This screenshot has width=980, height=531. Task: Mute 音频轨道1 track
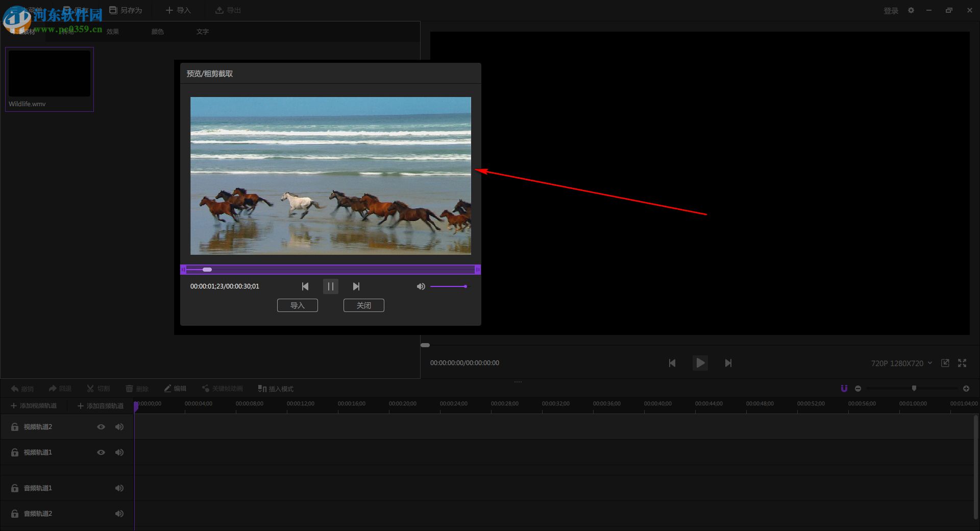(119, 488)
